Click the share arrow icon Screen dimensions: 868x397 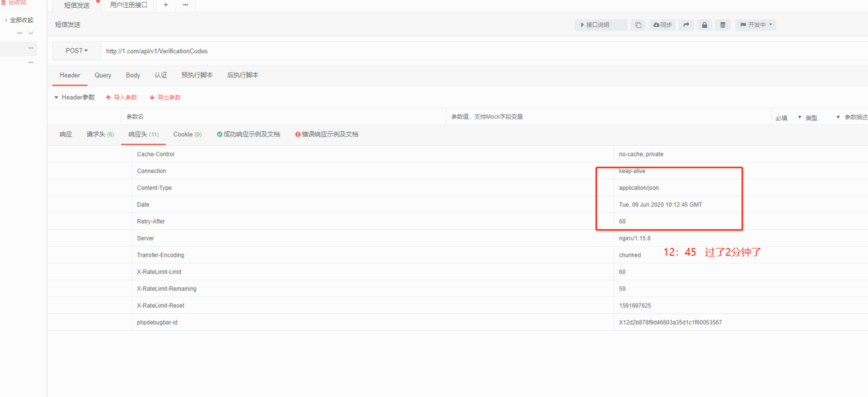point(686,25)
